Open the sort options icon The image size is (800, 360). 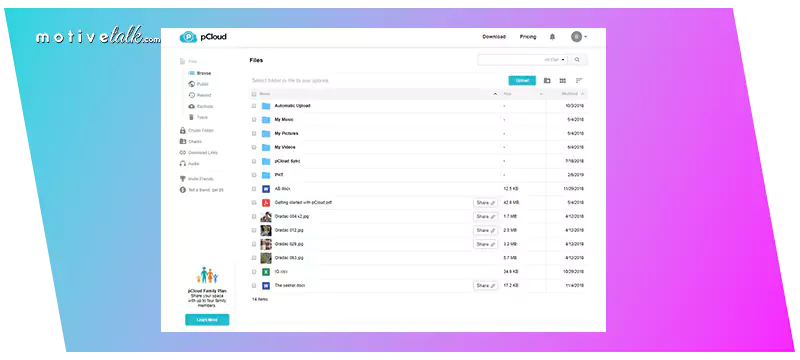click(579, 81)
